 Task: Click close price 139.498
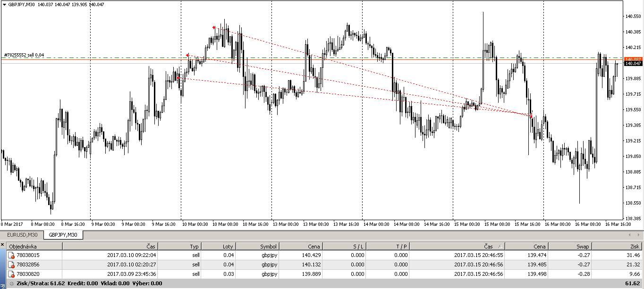pos(537,273)
